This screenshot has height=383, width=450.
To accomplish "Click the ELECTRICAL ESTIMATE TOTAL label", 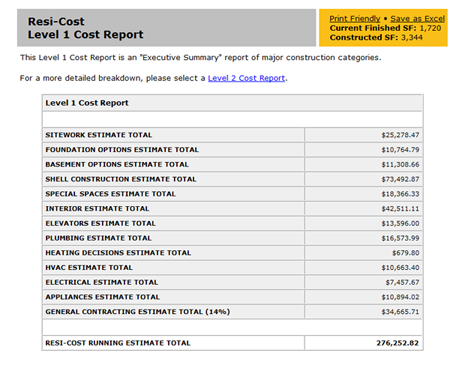I will (x=102, y=282).
